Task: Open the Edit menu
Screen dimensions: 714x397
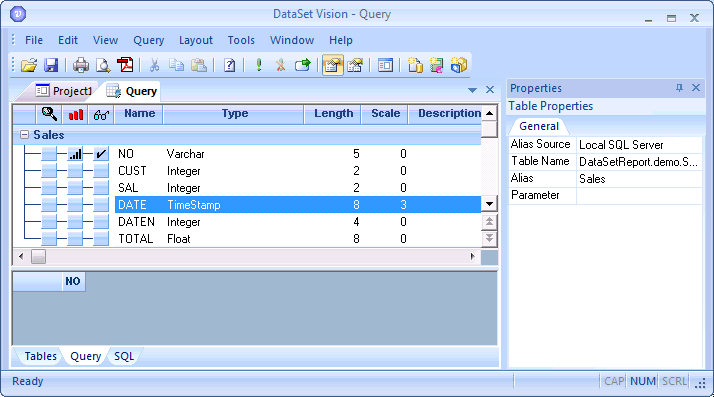Action: pyautogui.click(x=68, y=40)
